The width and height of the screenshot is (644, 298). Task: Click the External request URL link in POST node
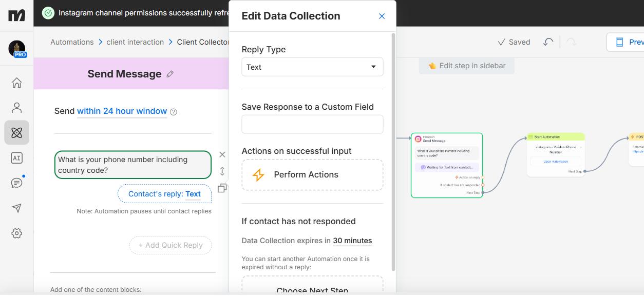coord(638,151)
